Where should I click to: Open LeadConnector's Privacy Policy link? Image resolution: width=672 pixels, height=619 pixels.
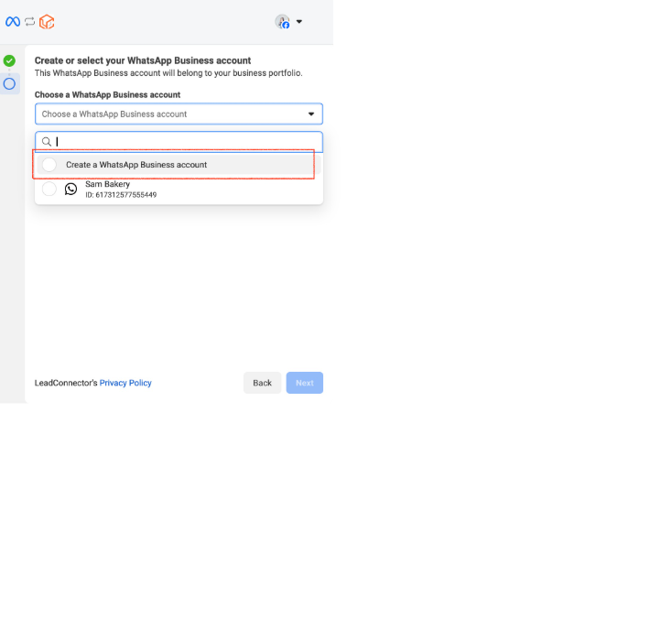click(125, 383)
